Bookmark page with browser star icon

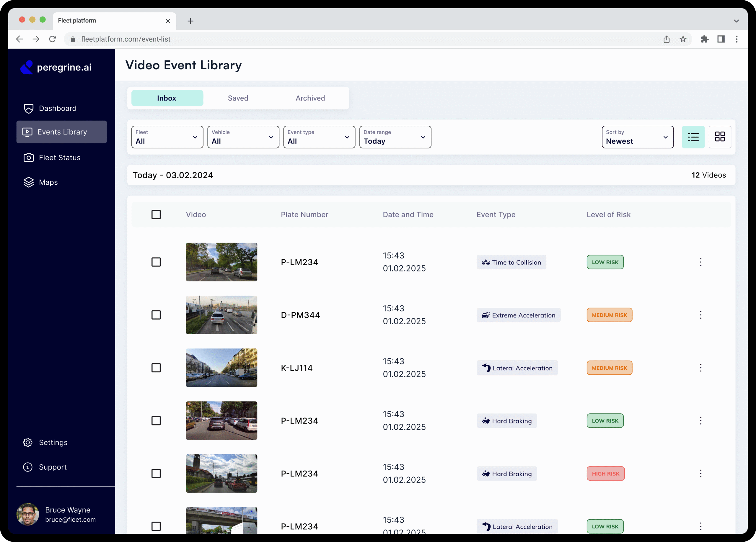pos(683,39)
